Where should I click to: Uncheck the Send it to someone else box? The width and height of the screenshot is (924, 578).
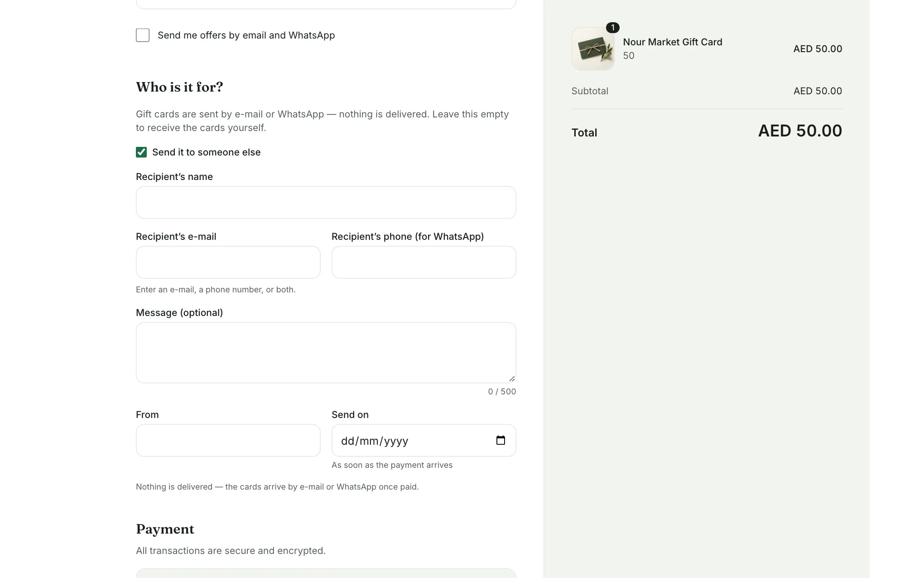click(x=141, y=152)
